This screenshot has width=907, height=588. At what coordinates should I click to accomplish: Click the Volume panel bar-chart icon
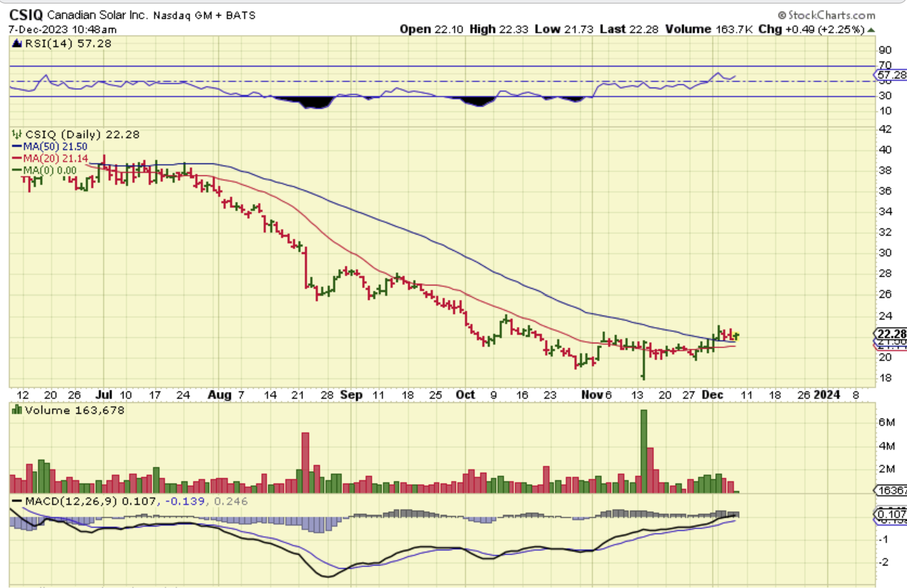tap(17, 410)
